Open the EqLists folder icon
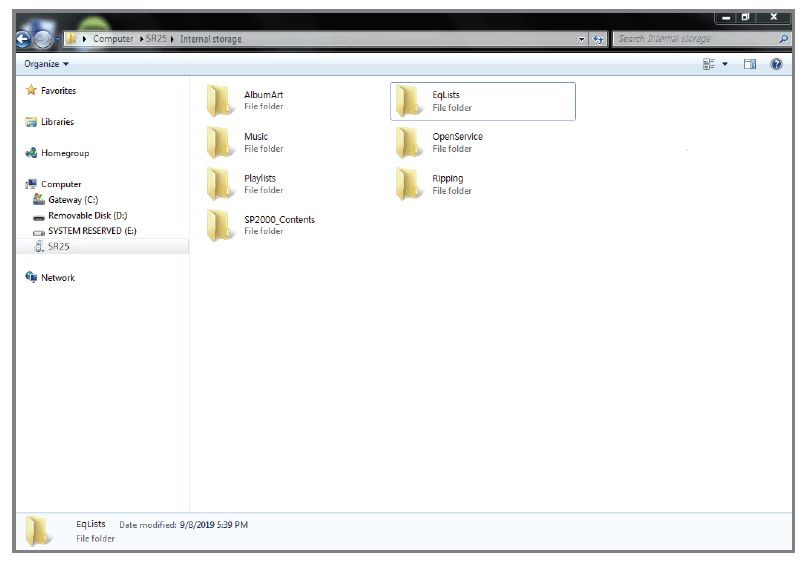This screenshot has width=805, height=563. click(407, 101)
